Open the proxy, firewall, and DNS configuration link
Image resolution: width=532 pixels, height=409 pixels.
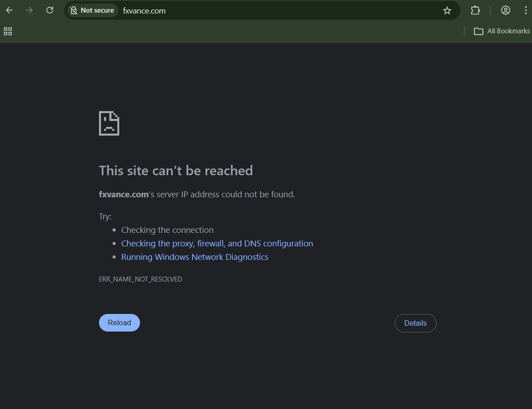217,243
